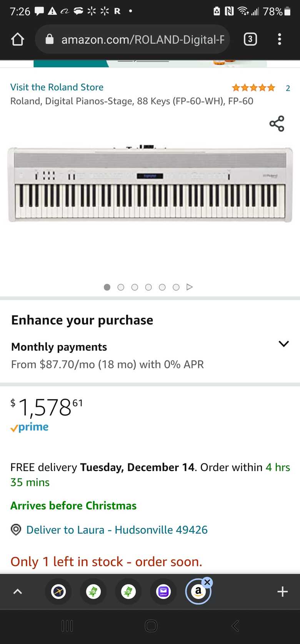Open Deliver to Laura - Hudsonville 49426
Viewport: 300px width, 644px height.
(x=117, y=530)
